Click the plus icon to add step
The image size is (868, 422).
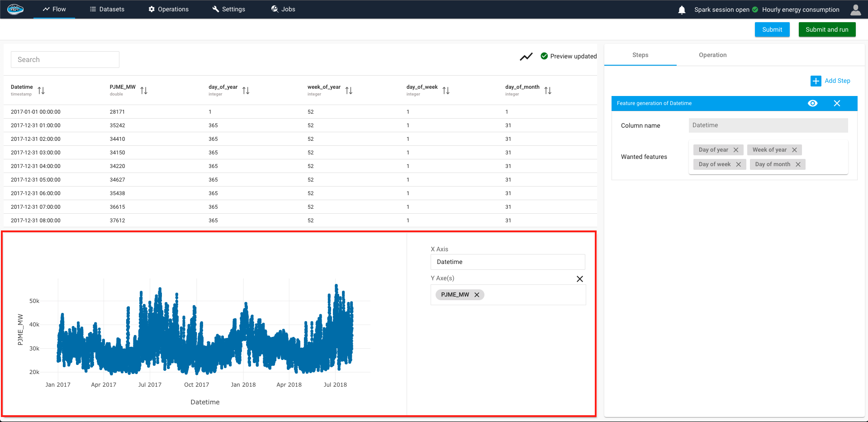click(816, 81)
